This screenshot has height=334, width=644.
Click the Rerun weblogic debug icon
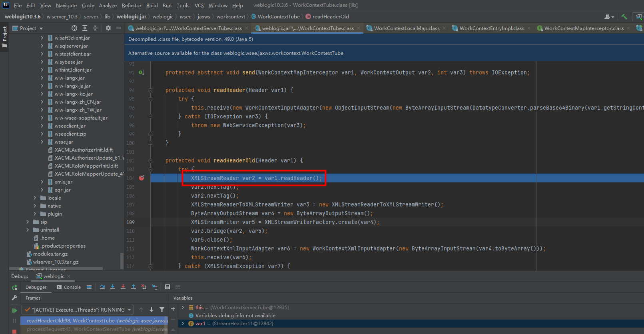coord(15,287)
